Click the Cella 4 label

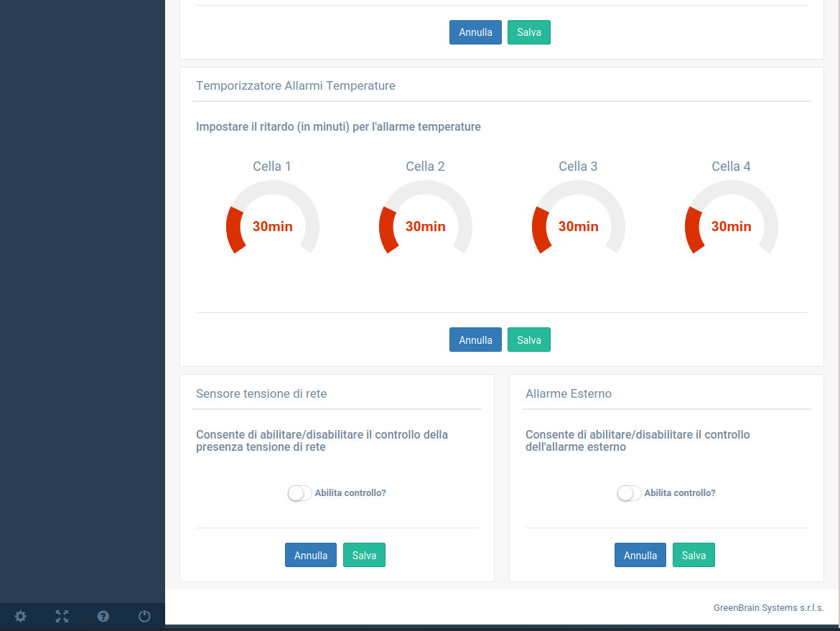(x=732, y=167)
